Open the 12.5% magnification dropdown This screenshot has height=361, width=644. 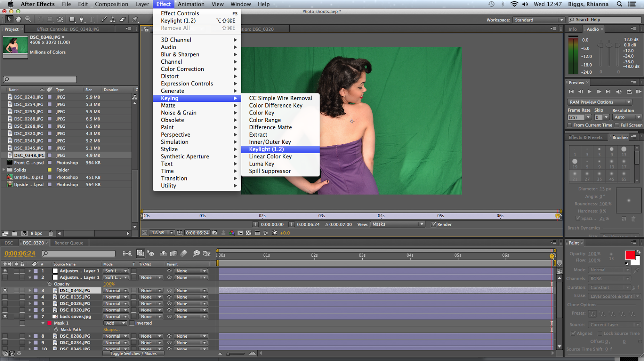coord(162,233)
